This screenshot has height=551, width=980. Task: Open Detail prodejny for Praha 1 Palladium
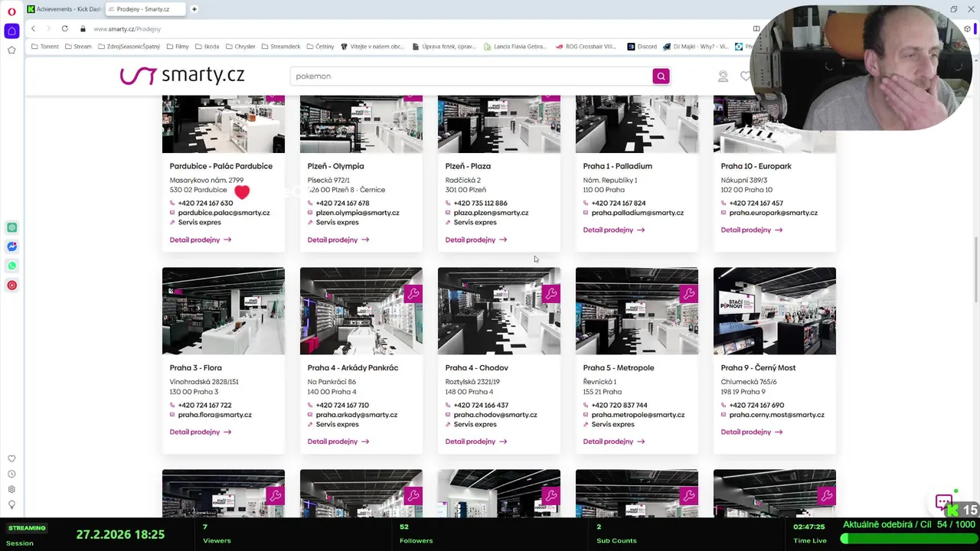coord(613,230)
